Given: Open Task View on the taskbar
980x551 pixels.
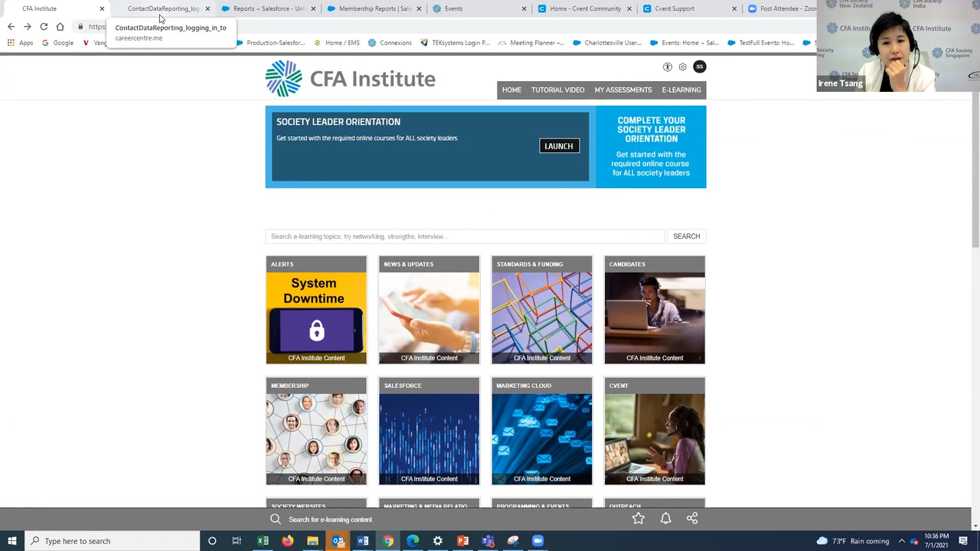Looking at the screenshot, I should point(237,541).
